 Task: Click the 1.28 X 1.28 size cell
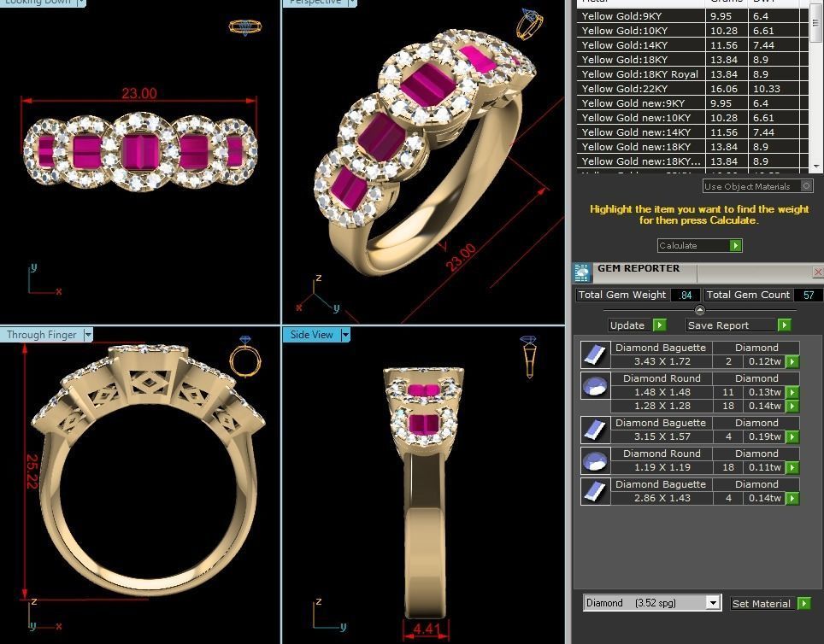click(662, 406)
